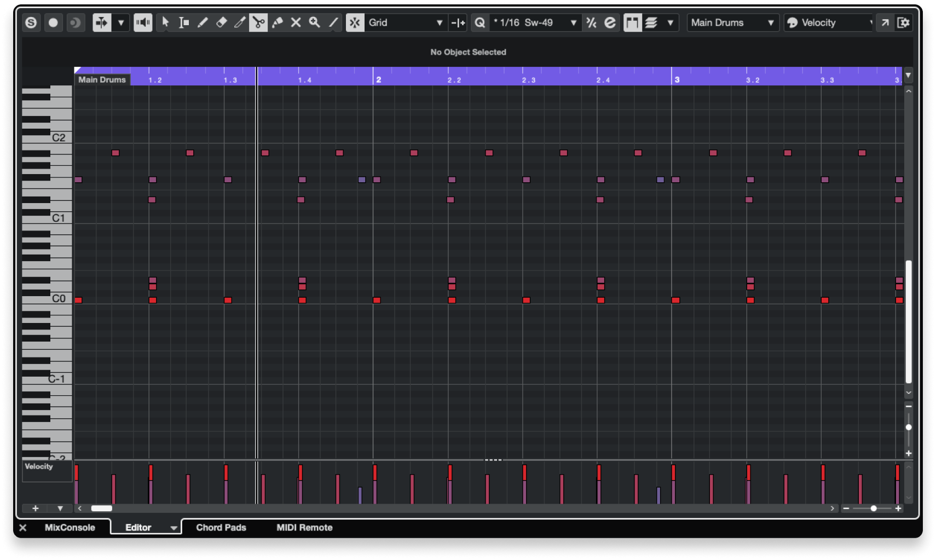
Task: Toggle the Solo Editor button
Action: [x=31, y=22]
